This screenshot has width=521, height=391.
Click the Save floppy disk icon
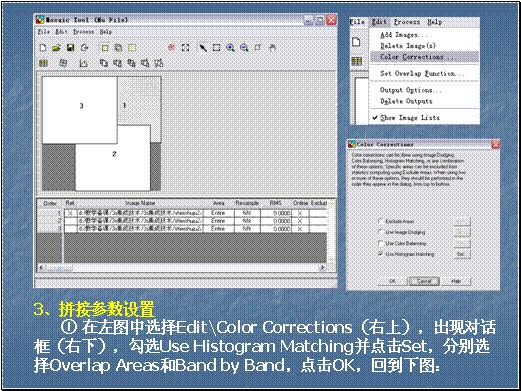coord(70,48)
